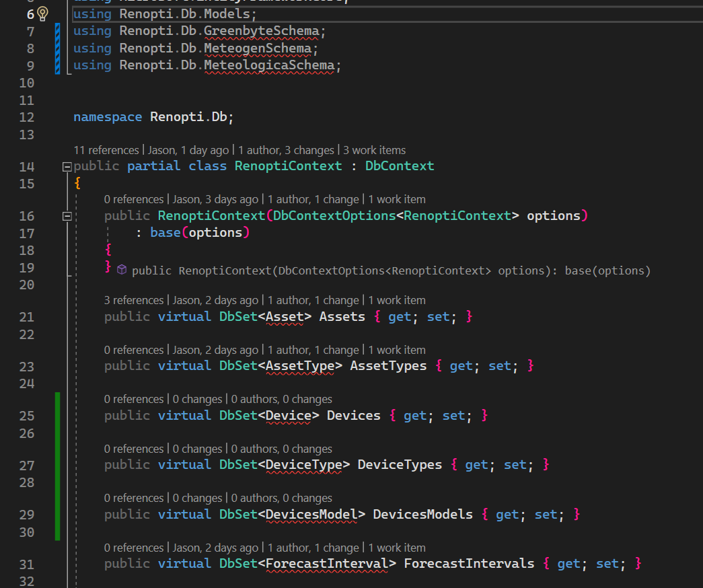The image size is (703, 588).
Task: Click the underlined GreenbyteSchema namespace segment
Action: click(x=265, y=30)
